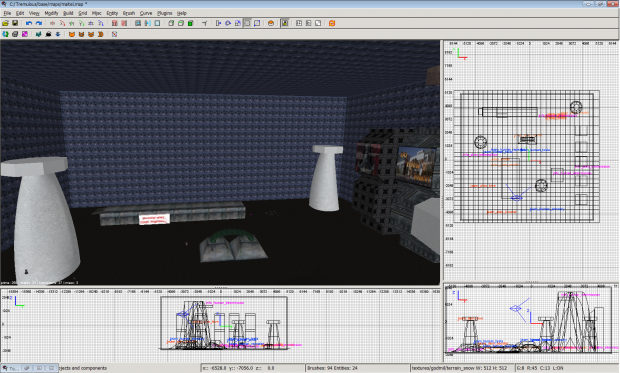620x373 pixels.
Task: Click the red-blue diagonal square icon
Action: pos(114,34)
